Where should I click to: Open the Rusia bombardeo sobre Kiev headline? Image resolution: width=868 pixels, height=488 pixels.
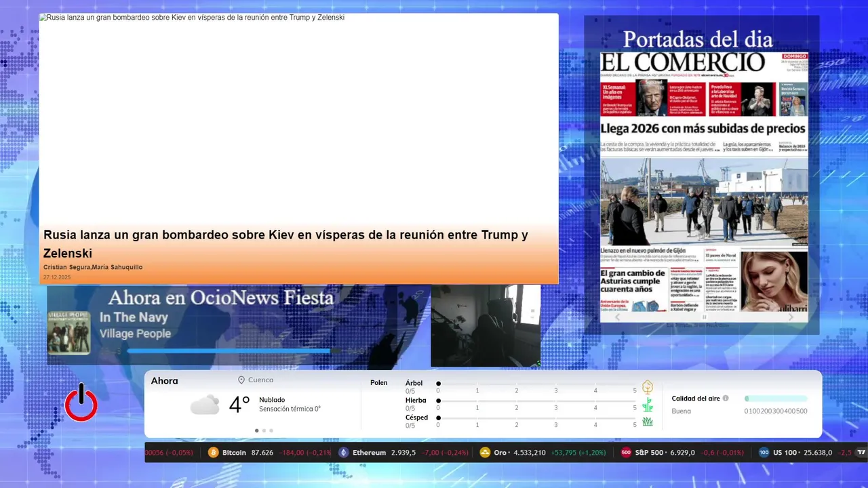click(x=285, y=244)
